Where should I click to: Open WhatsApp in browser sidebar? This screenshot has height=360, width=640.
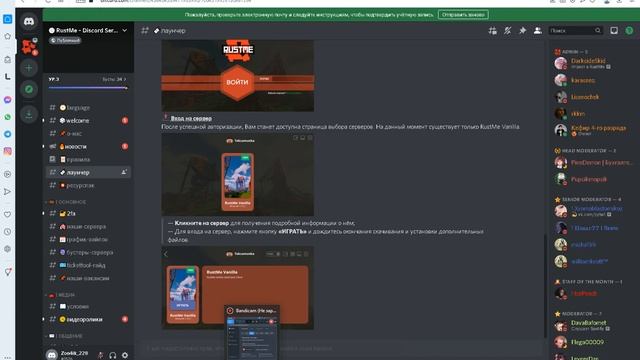coord(8,117)
